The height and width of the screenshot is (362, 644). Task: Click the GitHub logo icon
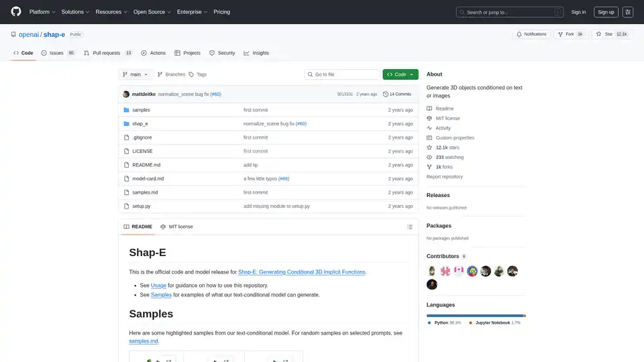pyautogui.click(x=15, y=12)
